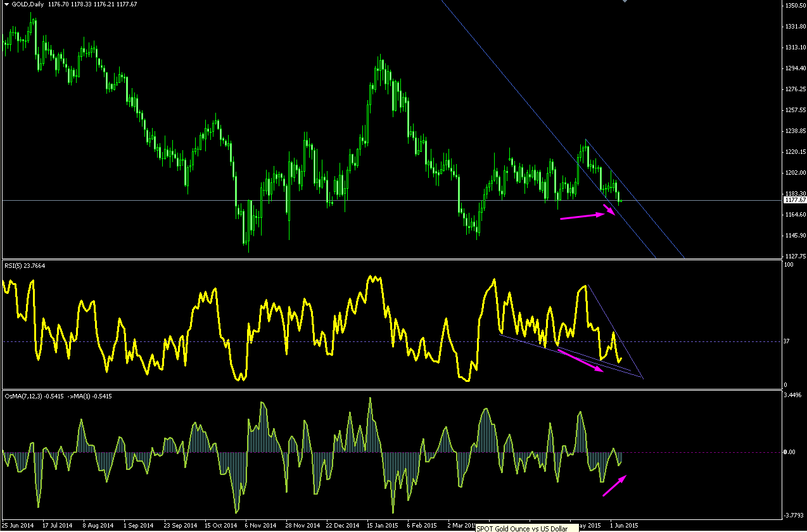Click the 1202.00 price scale value
This screenshot has height=532, width=807.
[794, 173]
